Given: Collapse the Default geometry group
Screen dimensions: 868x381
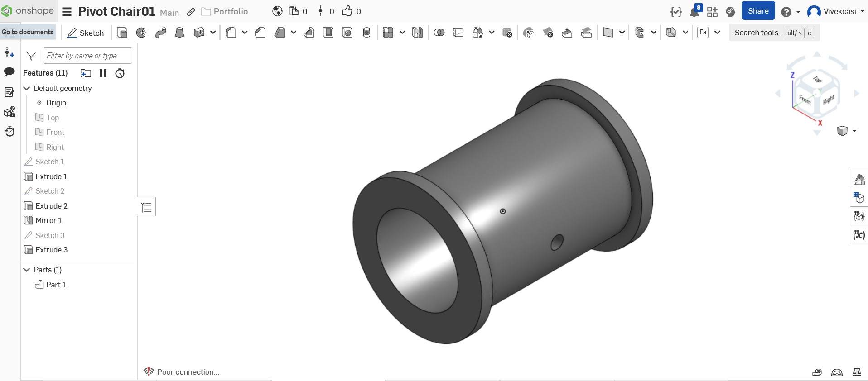Looking at the screenshot, I should click(x=27, y=88).
